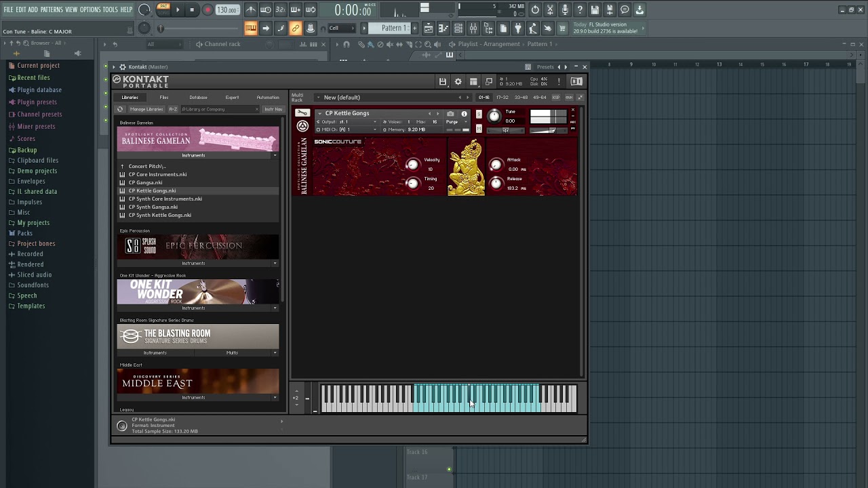Image resolution: width=868 pixels, height=488 pixels.
Task: Switch to Kontakt Automation tab
Action: pos(267,98)
